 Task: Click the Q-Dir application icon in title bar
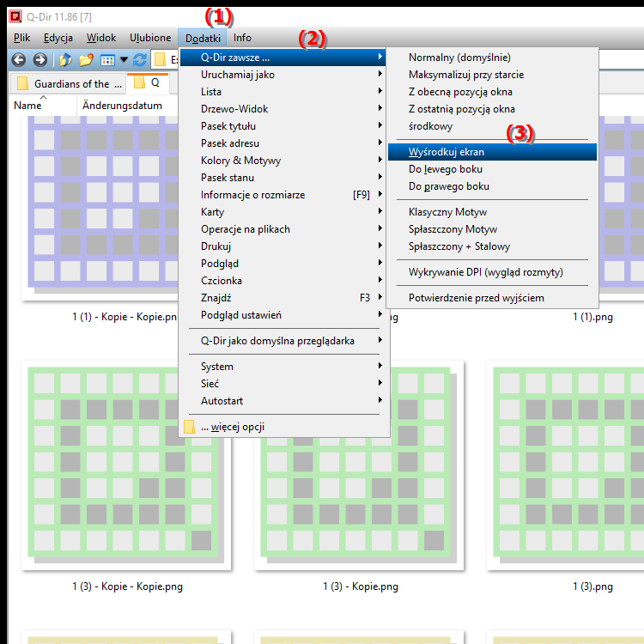coord(15,16)
